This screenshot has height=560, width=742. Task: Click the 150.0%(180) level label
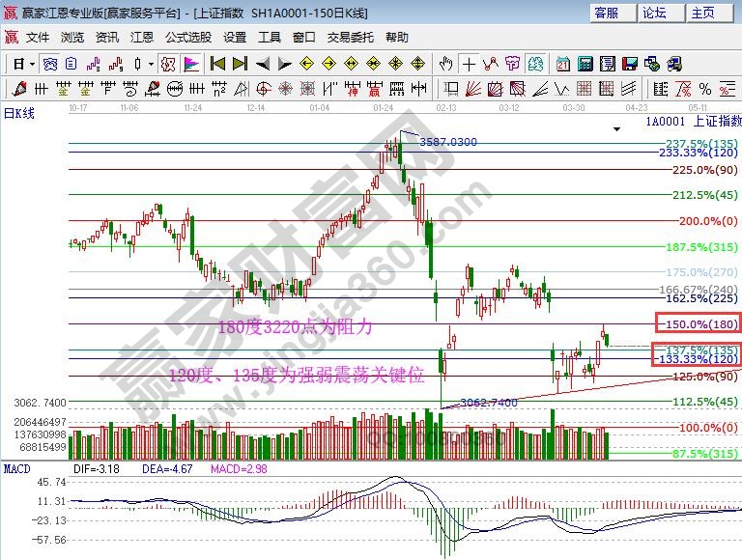(696, 323)
